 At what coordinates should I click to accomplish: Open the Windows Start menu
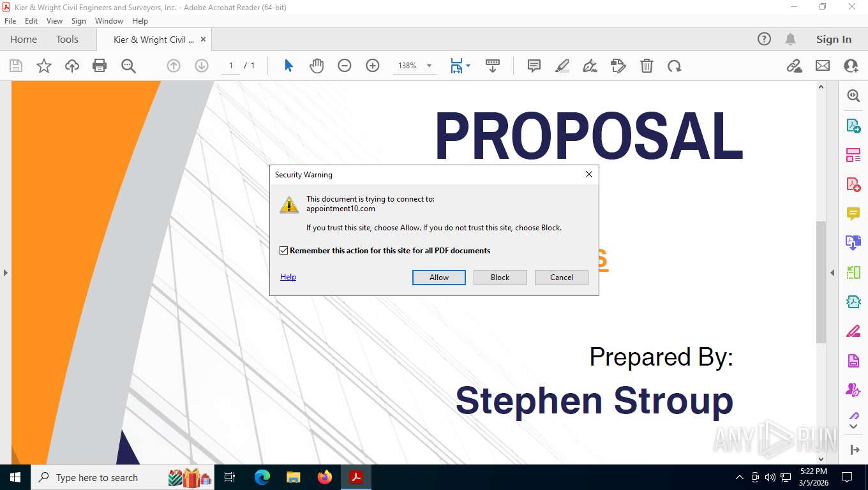(15, 477)
